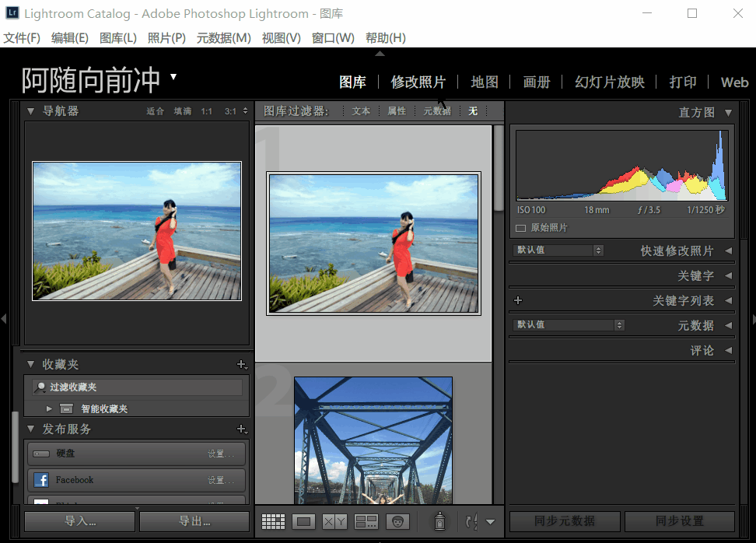Open the 图库(L) menu
Image resolution: width=756 pixels, height=543 pixels.
pos(118,38)
